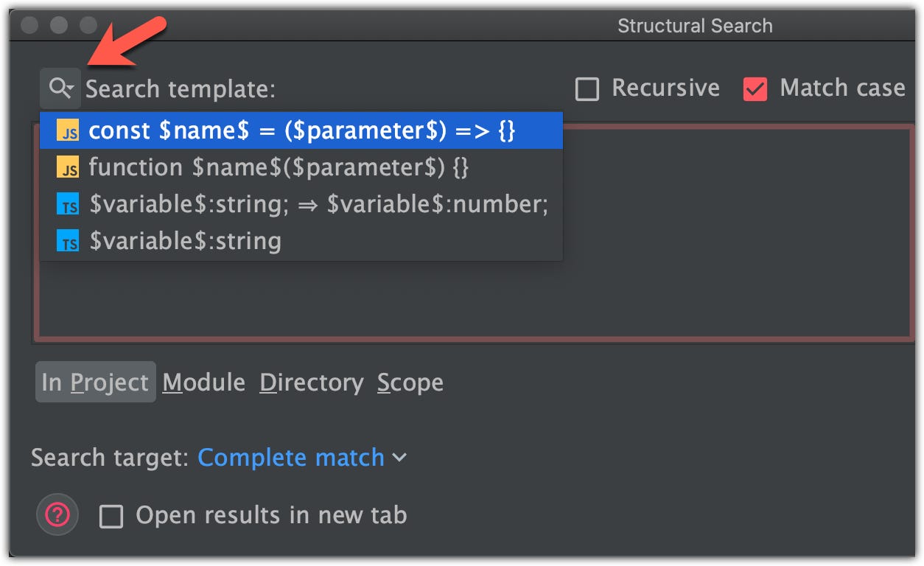Open the Complete match search target dropdown
Viewport: 924px width, 566px height.
[x=291, y=458]
